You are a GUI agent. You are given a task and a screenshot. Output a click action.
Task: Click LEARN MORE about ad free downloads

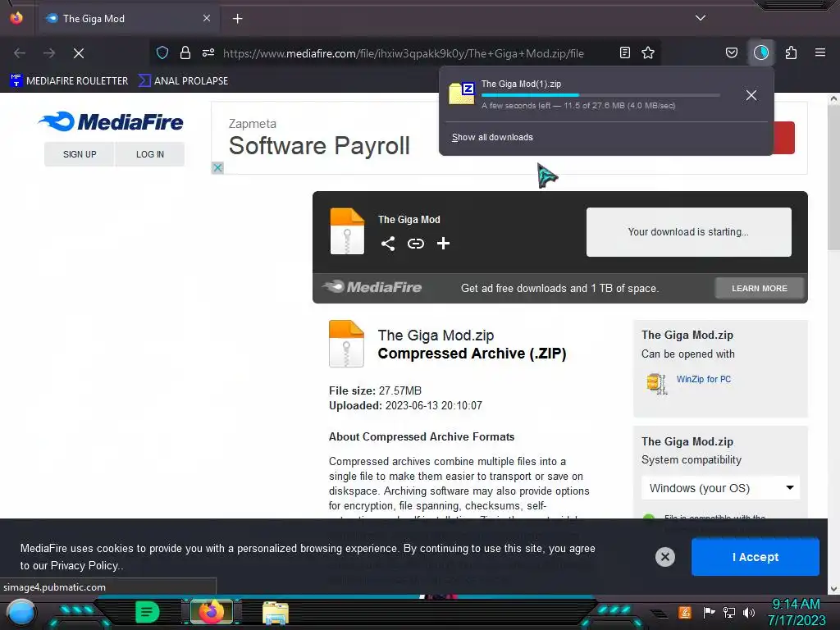[759, 288]
